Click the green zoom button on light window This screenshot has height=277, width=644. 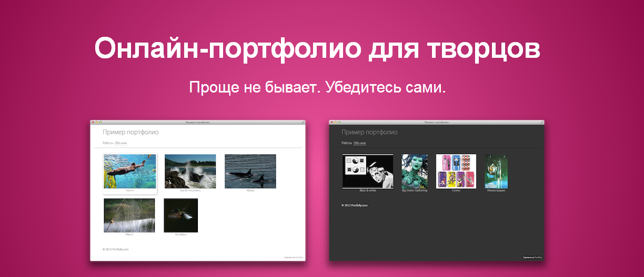click(x=100, y=122)
